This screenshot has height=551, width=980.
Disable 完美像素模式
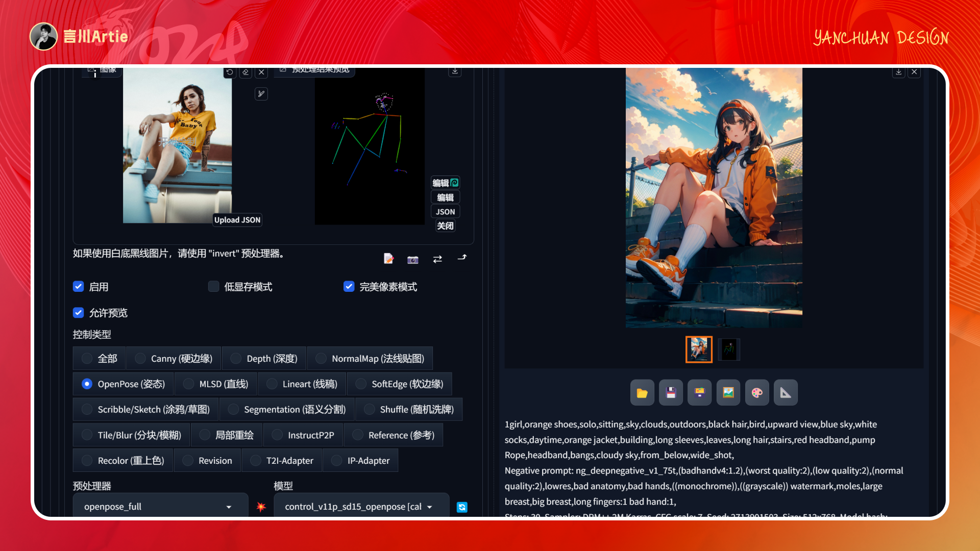pyautogui.click(x=349, y=286)
